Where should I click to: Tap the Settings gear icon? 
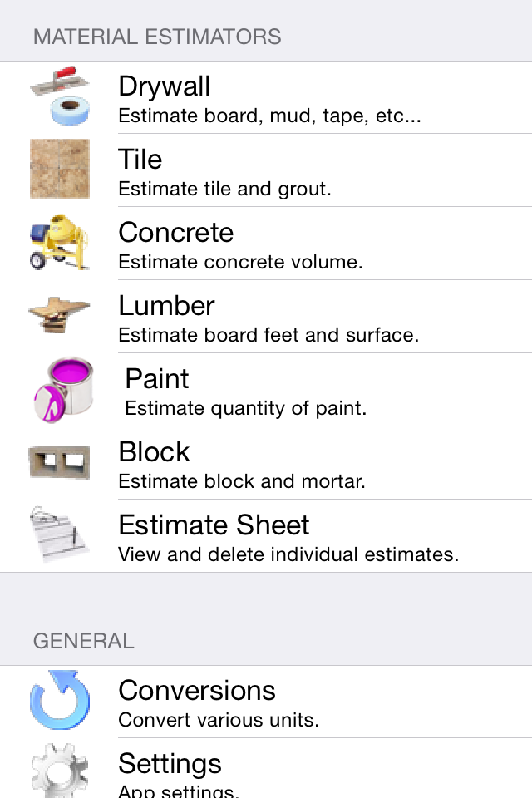click(60, 771)
